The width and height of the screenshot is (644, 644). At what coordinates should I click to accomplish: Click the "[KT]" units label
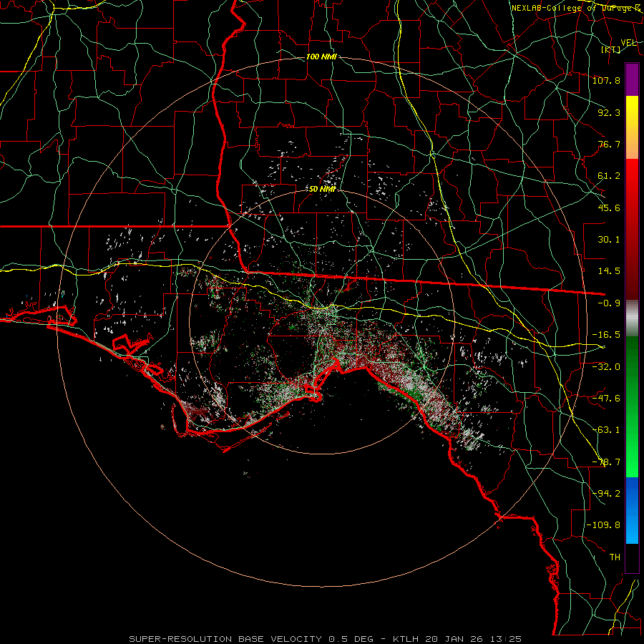pos(611,49)
